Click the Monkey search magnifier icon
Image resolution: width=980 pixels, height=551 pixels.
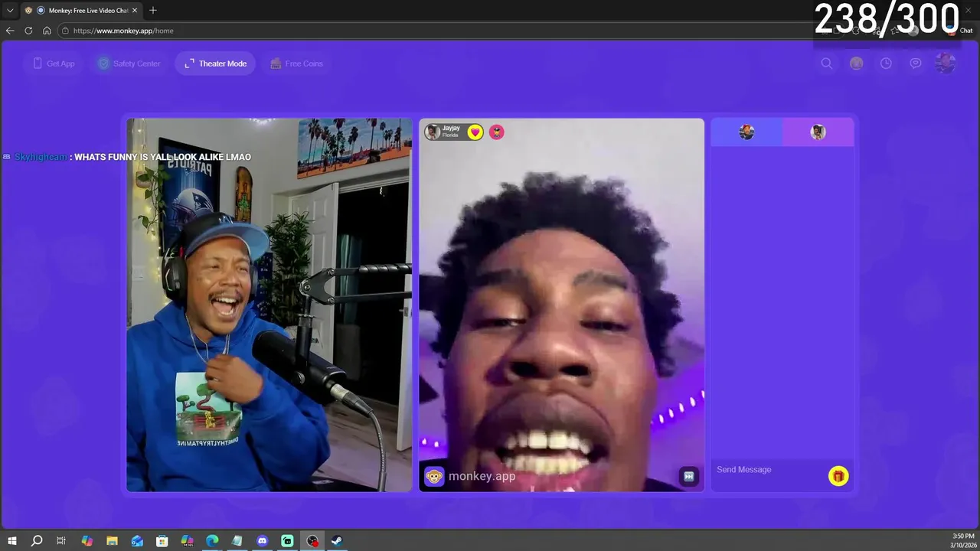827,64
